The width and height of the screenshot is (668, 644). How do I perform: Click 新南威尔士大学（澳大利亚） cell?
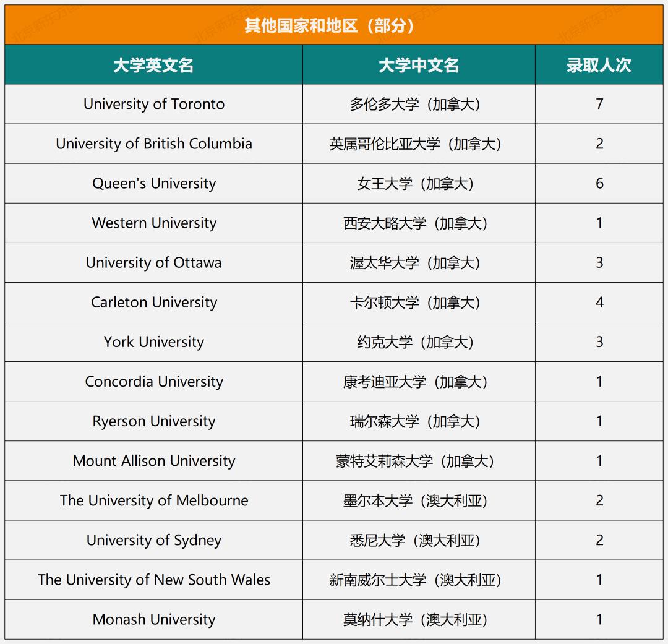pos(419,580)
